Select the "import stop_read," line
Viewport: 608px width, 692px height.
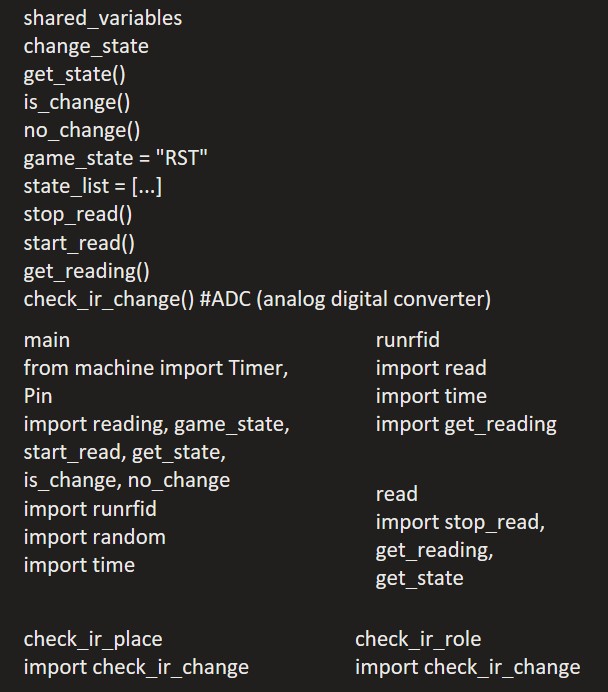[x=460, y=522]
